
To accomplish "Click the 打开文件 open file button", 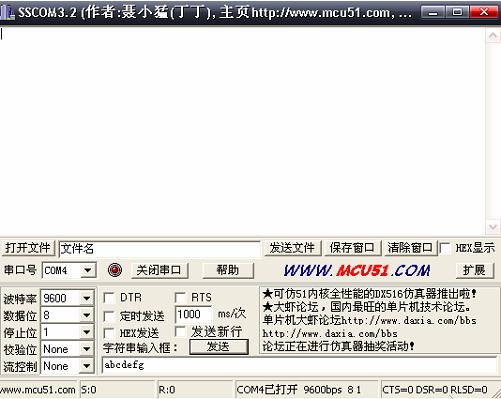I will (28, 248).
